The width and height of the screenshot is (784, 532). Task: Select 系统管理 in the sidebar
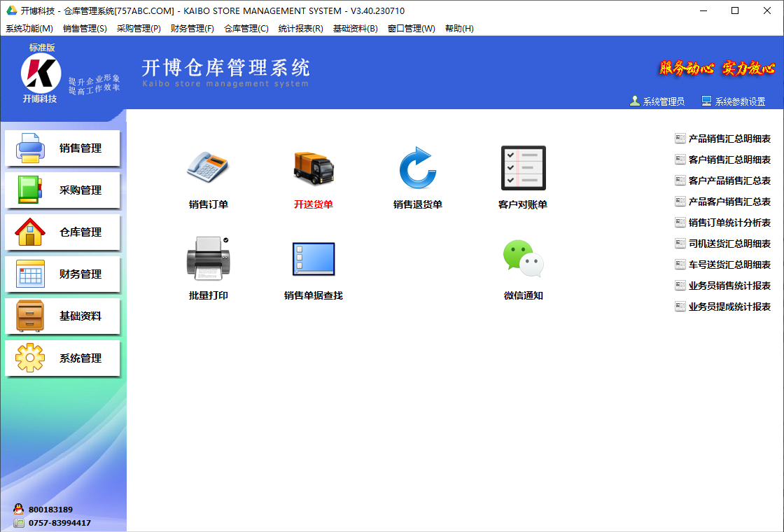tap(62, 358)
